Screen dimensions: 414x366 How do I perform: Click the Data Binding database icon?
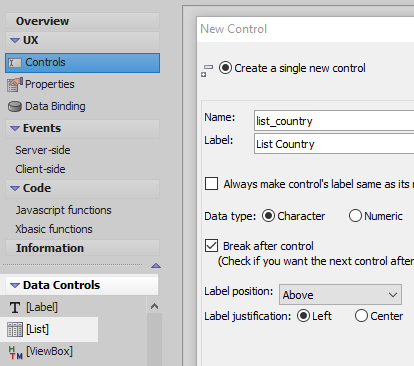(15, 107)
